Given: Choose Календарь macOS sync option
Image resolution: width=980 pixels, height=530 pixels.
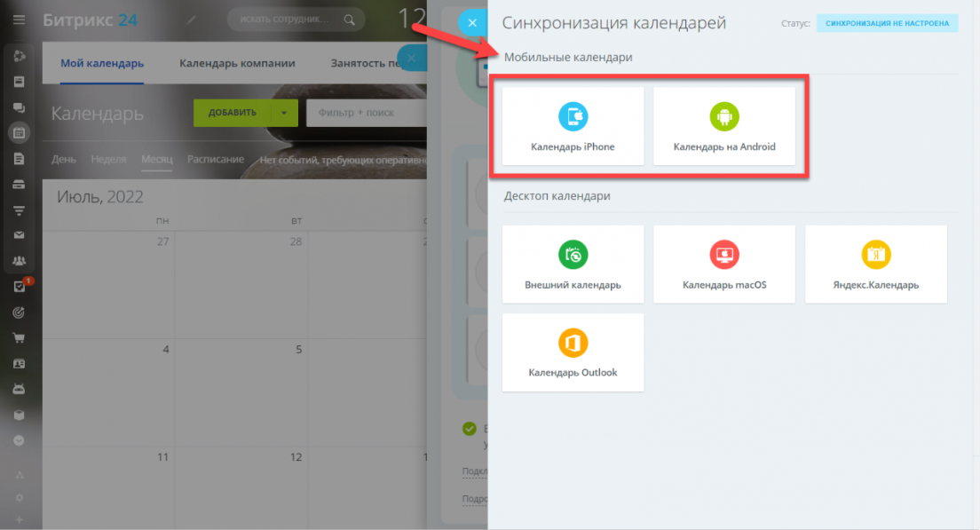Looking at the screenshot, I should click(724, 265).
